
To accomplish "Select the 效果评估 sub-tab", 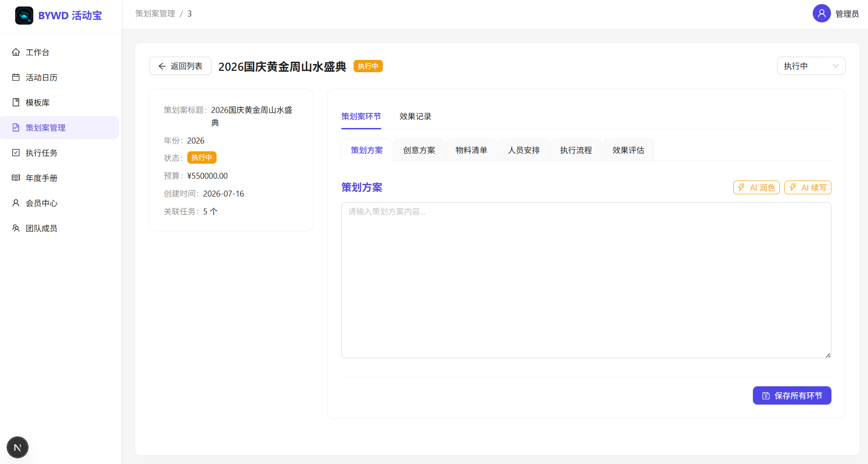I will pyautogui.click(x=628, y=150).
